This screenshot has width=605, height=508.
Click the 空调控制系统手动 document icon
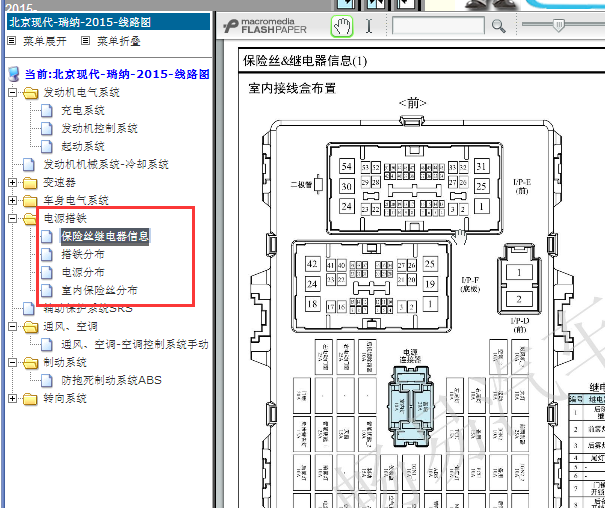(47, 344)
